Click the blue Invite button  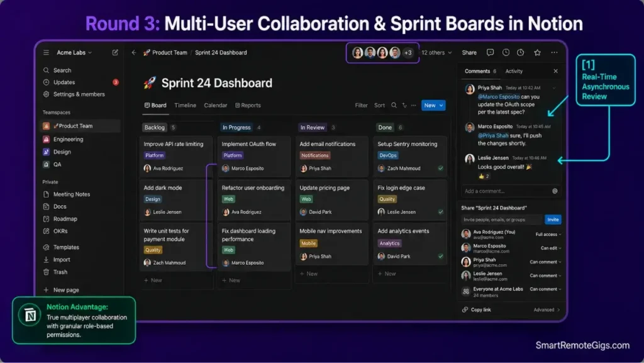coord(553,220)
